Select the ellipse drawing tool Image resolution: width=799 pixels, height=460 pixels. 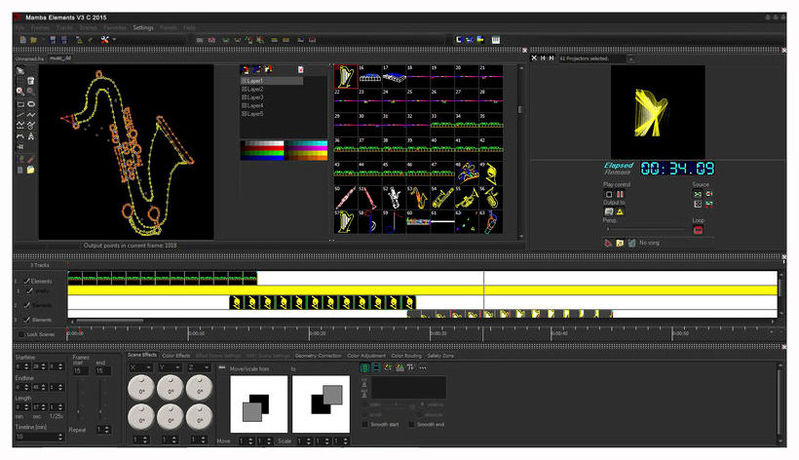(x=31, y=104)
